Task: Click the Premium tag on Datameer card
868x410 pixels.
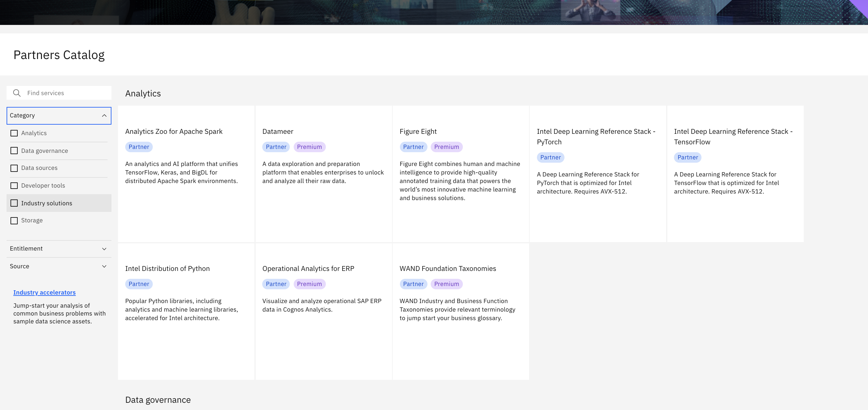Action: coord(309,147)
